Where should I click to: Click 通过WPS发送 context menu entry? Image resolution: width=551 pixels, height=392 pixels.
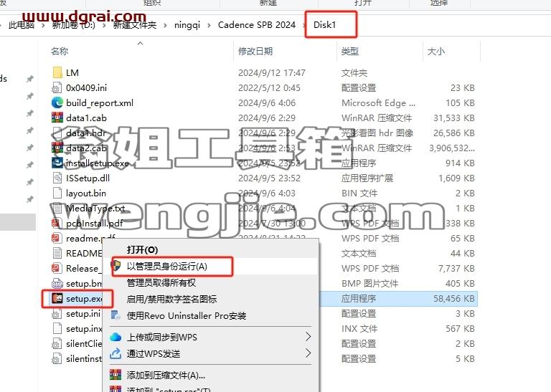coord(154,353)
